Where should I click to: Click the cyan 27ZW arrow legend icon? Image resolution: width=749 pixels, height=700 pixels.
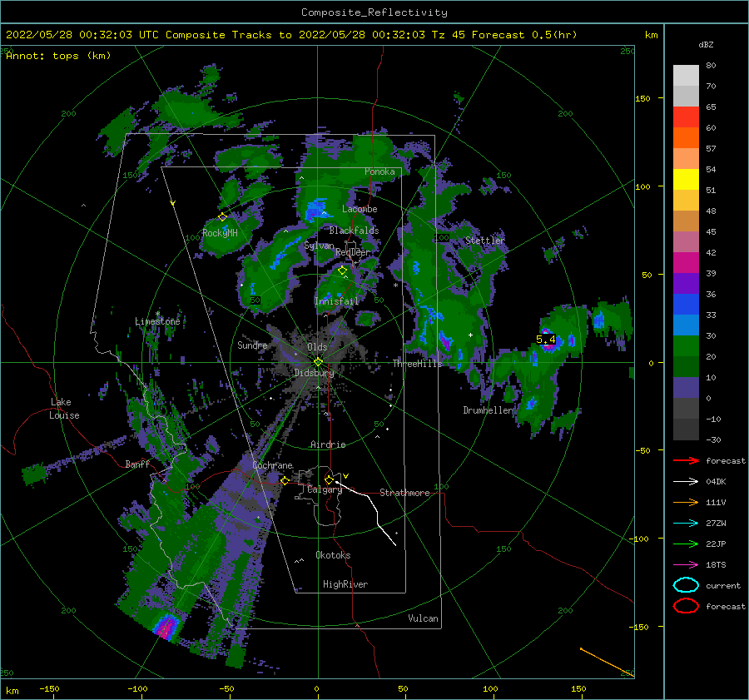click(x=686, y=524)
